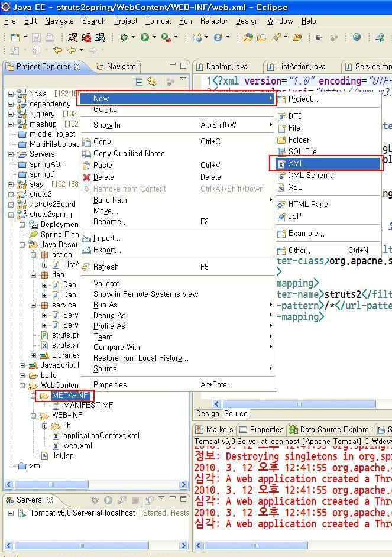
Task: Switch to the Design editor tab
Action: (208, 413)
